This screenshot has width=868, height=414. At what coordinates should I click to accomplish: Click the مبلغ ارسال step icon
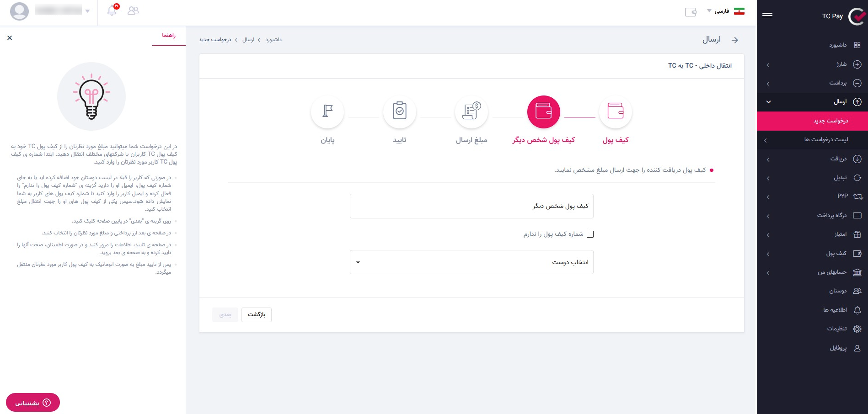pos(472,111)
